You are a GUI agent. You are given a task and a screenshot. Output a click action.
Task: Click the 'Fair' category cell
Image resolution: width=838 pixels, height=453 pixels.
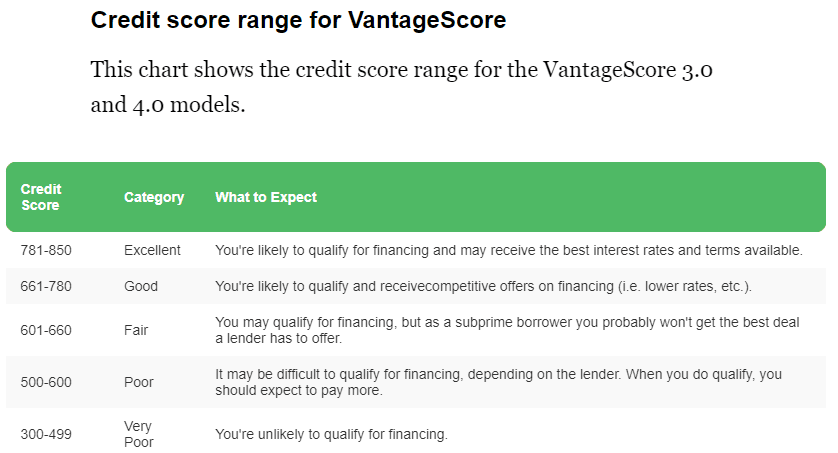136,330
